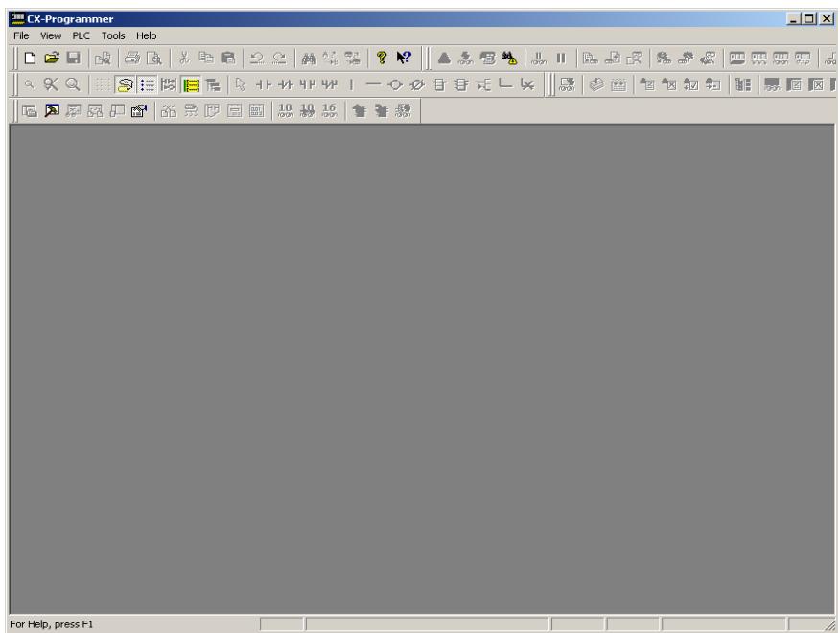Select line delete mode crossed icon
840x633 pixels.
tap(527, 84)
